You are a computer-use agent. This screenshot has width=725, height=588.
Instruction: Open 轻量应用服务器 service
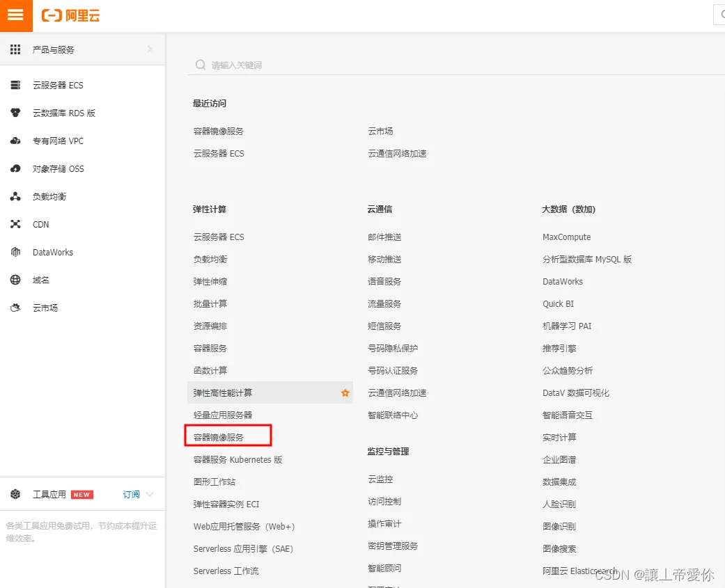[223, 415]
